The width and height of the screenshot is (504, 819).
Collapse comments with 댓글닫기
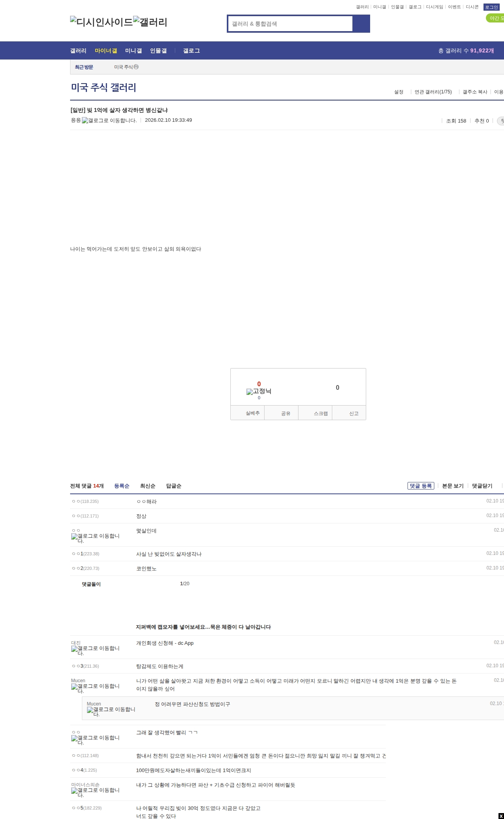[x=482, y=486]
